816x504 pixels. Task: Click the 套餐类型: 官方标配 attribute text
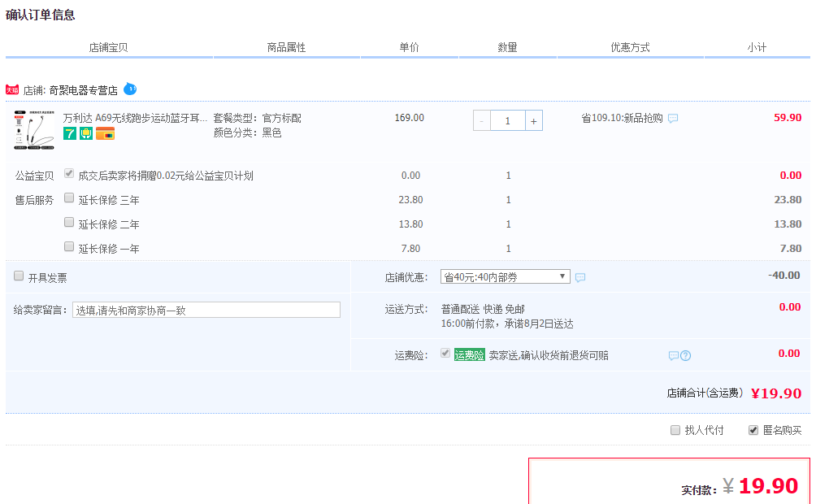(x=257, y=118)
